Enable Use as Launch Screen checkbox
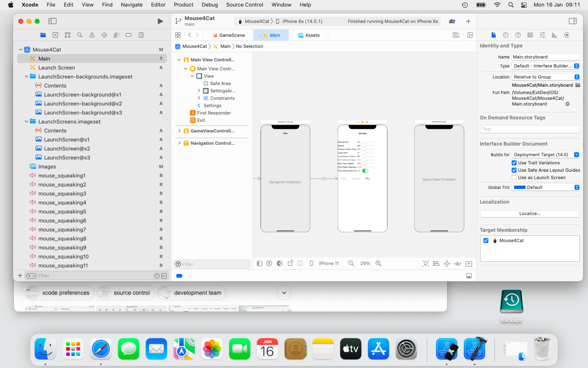The height and width of the screenshot is (368, 588). point(514,177)
